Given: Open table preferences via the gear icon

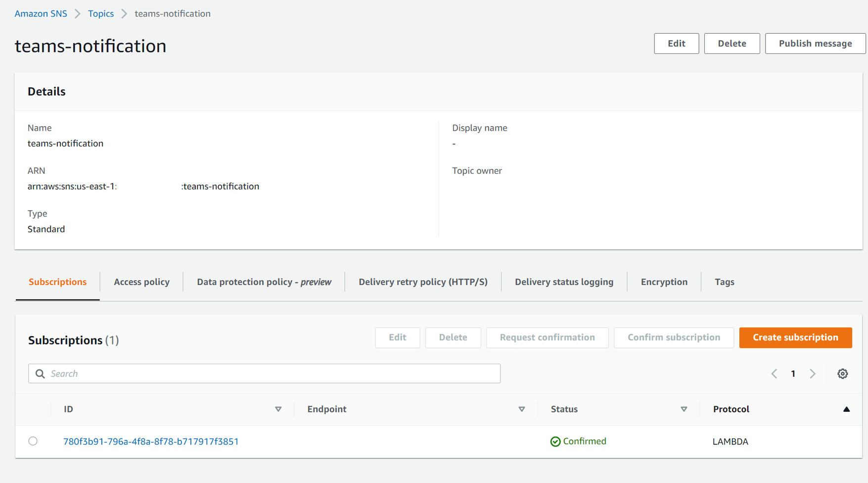Looking at the screenshot, I should click(x=843, y=374).
